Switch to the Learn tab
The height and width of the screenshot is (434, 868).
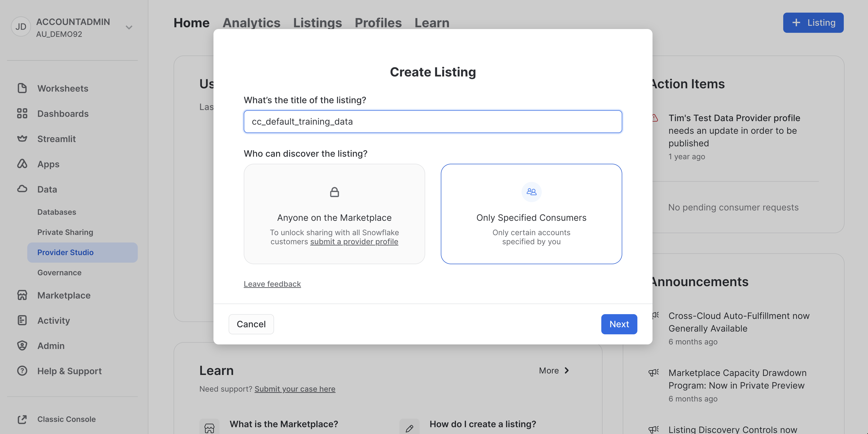click(432, 23)
